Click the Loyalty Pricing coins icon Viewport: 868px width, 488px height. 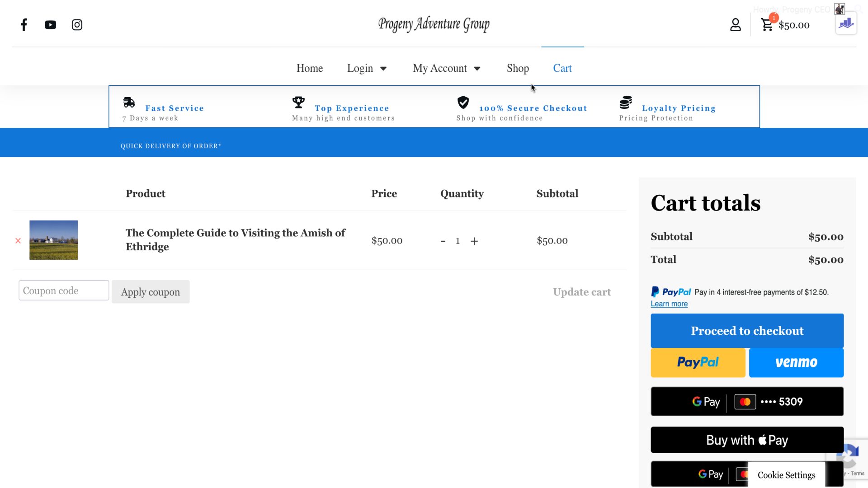626,103
